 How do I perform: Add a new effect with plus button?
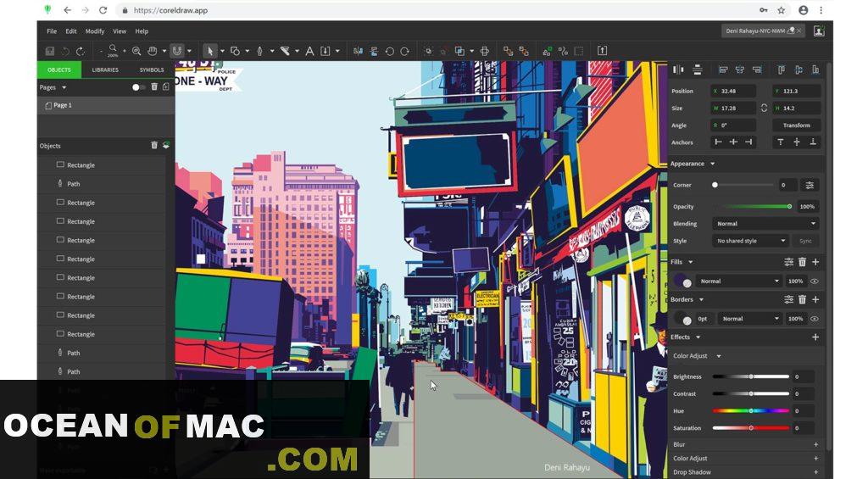tap(815, 337)
